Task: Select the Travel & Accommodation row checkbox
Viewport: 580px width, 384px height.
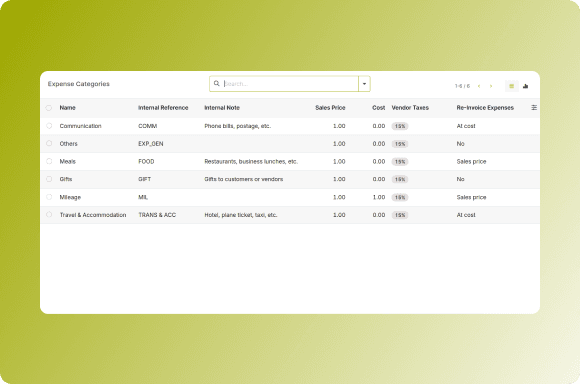Action: (49, 215)
